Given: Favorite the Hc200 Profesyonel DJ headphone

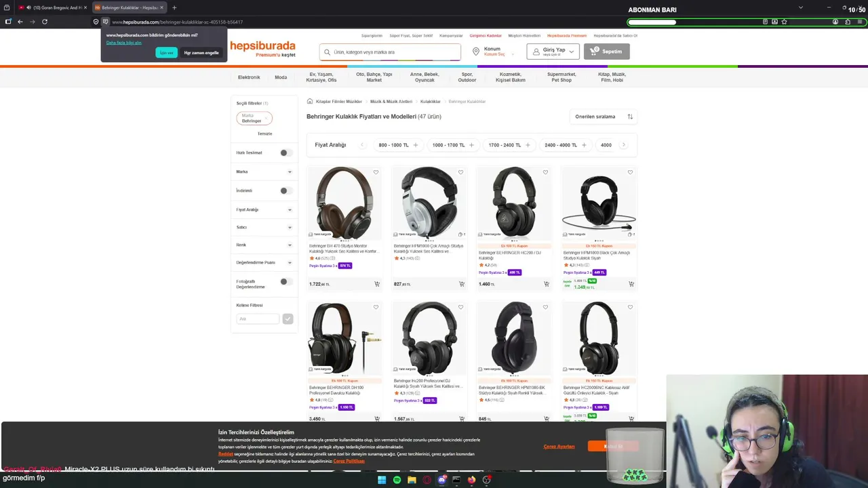Looking at the screenshot, I should pos(460,307).
